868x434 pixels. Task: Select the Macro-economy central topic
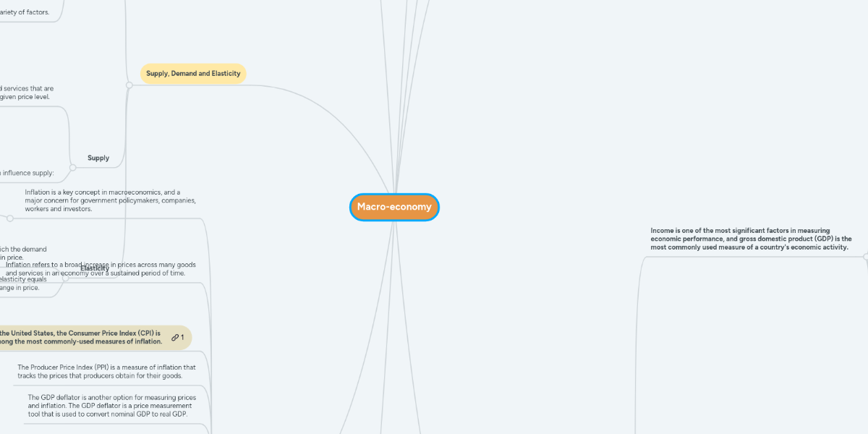coord(394,207)
